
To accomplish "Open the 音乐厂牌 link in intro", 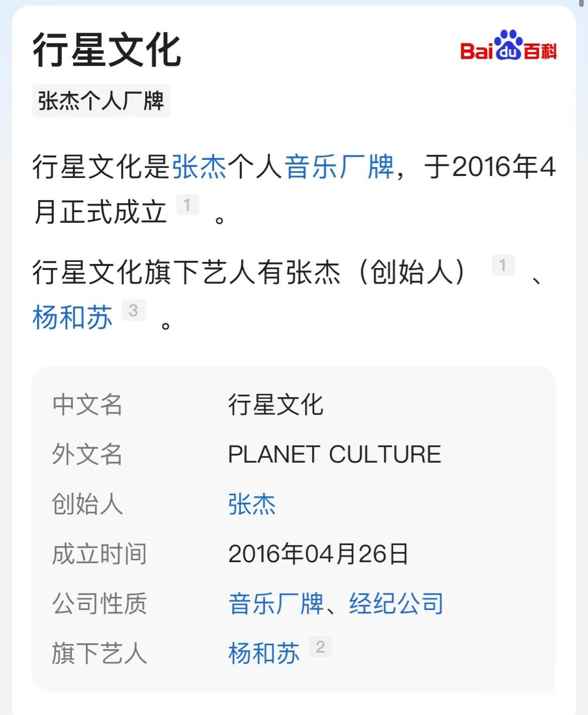I will 340,166.
